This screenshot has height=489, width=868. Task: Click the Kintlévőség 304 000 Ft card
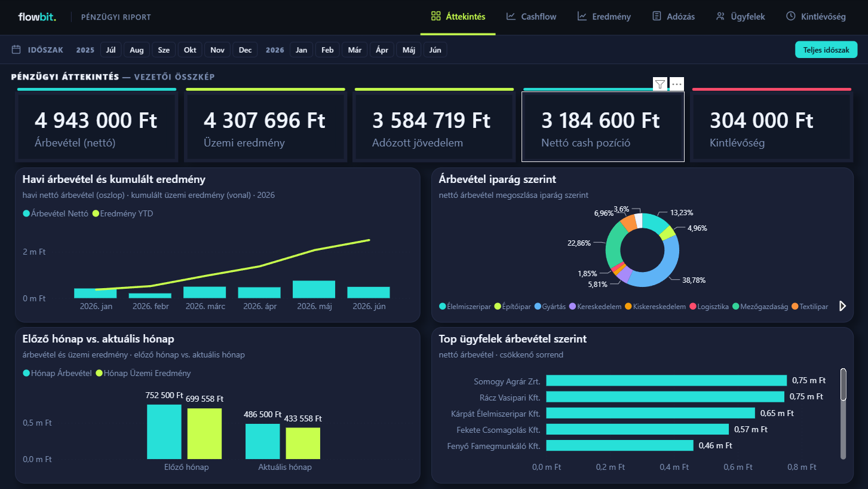pyautogui.click(x=772, y=126)
